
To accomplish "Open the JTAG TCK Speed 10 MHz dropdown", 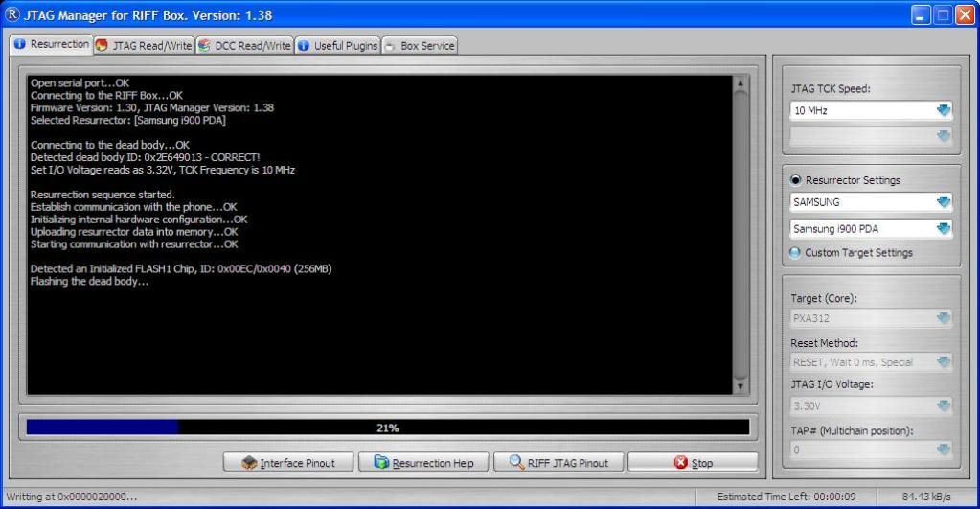I will 871,110.
